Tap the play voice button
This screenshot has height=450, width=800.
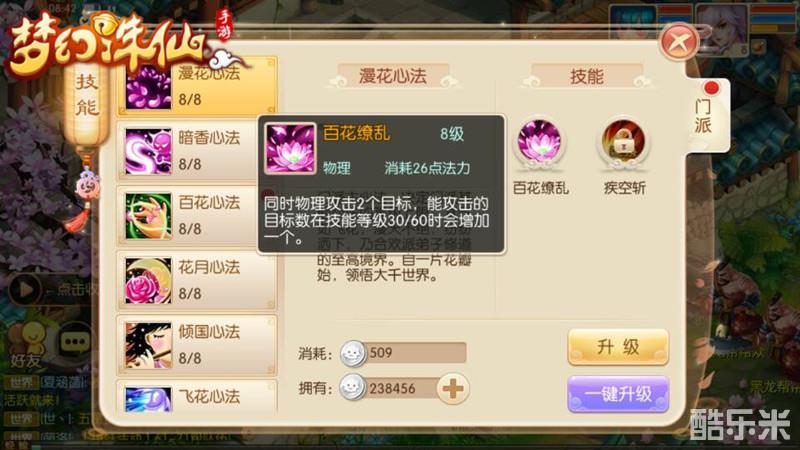[x=24, y=289]
